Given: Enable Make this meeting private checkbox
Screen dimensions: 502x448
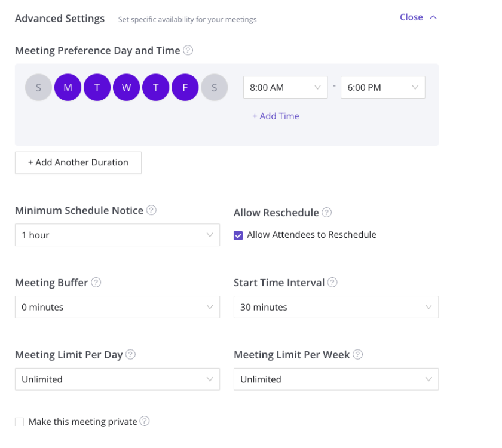Looking at the screenshot, I should coord(19,422).
